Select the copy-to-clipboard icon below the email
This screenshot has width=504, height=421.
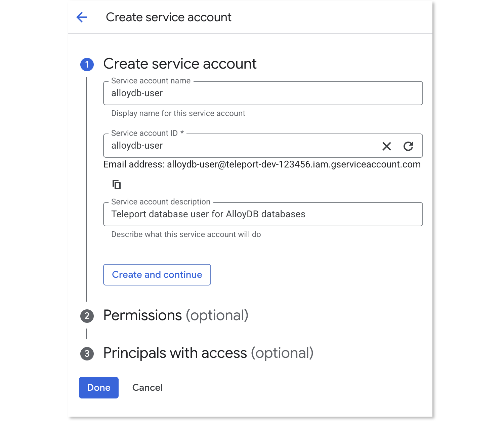(116, 184)
